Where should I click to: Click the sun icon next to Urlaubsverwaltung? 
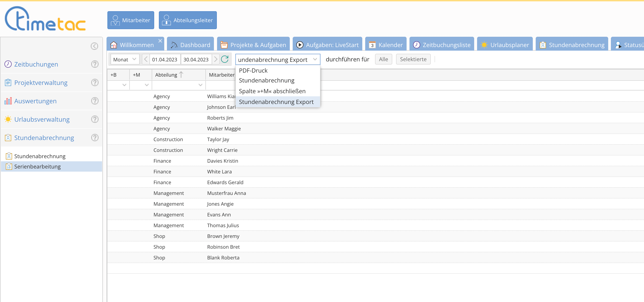click(x=8, y=119)
